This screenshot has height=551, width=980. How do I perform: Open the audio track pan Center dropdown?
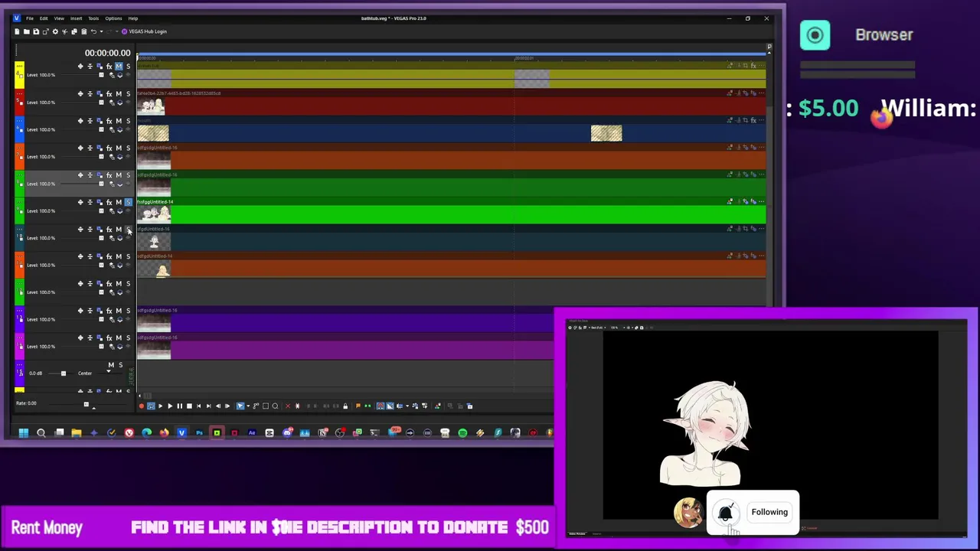pyautogui.click(x=109, y=371)
